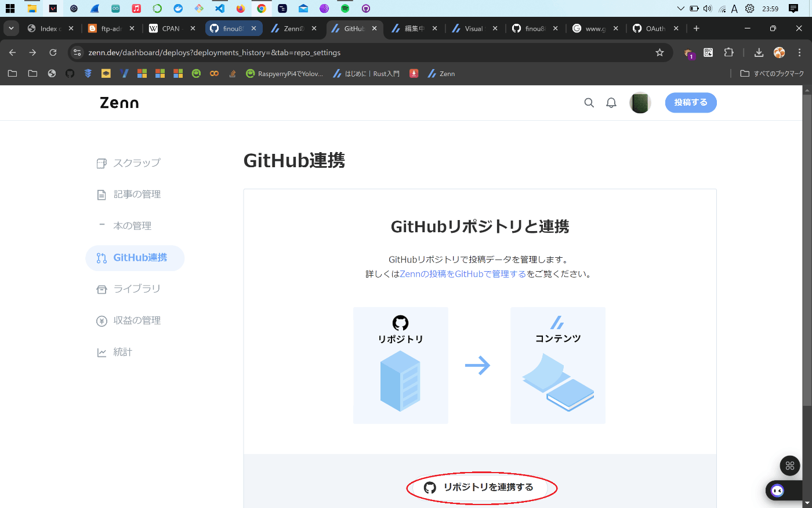Image resolution: width=812 pixels, height=508 pixels.
Task: Click the リポジトリ server illustration card
Action: [x=401, y=365]
